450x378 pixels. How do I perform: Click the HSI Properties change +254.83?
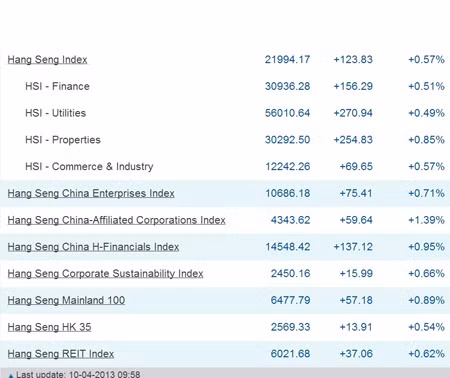coord(353,140)
